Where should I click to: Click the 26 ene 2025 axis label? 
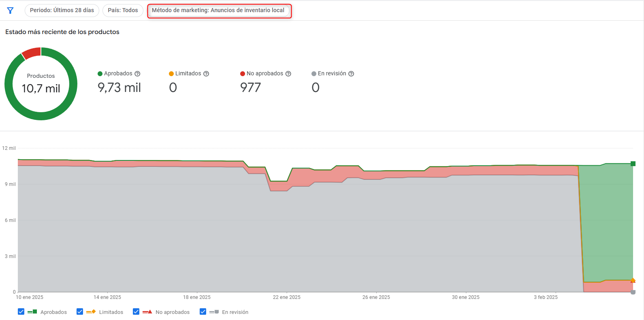pyautogui.click(x=376, y=297)
